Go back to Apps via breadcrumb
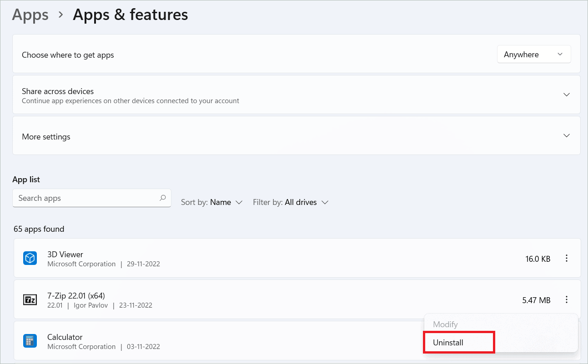This screenshot has height=364, width=588. pos(31,15)
